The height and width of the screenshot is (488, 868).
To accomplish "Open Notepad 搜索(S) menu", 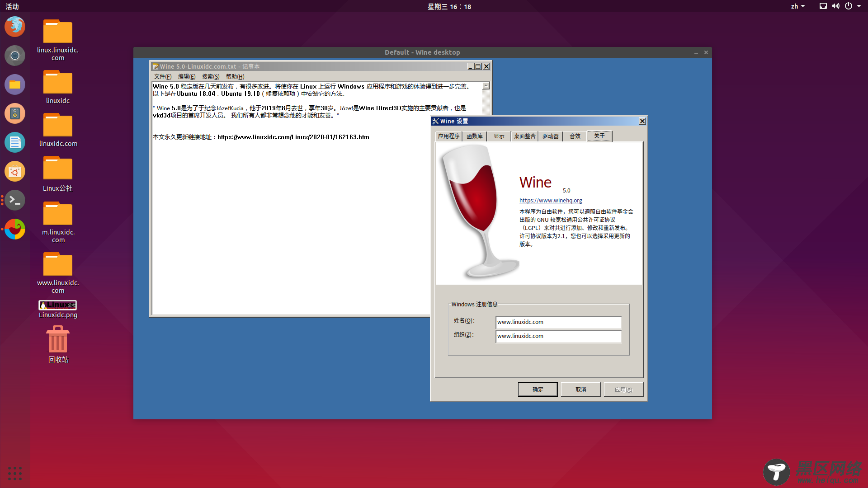I will coord(211,76).
